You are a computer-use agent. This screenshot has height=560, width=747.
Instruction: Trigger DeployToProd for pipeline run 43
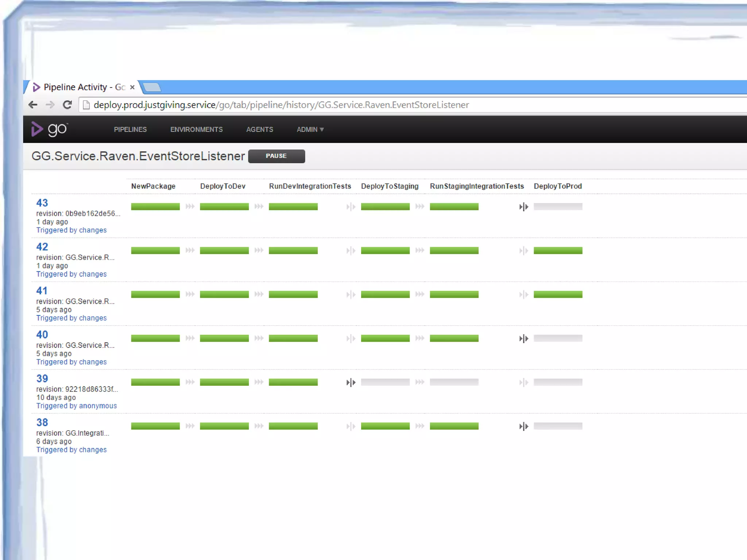523,207
